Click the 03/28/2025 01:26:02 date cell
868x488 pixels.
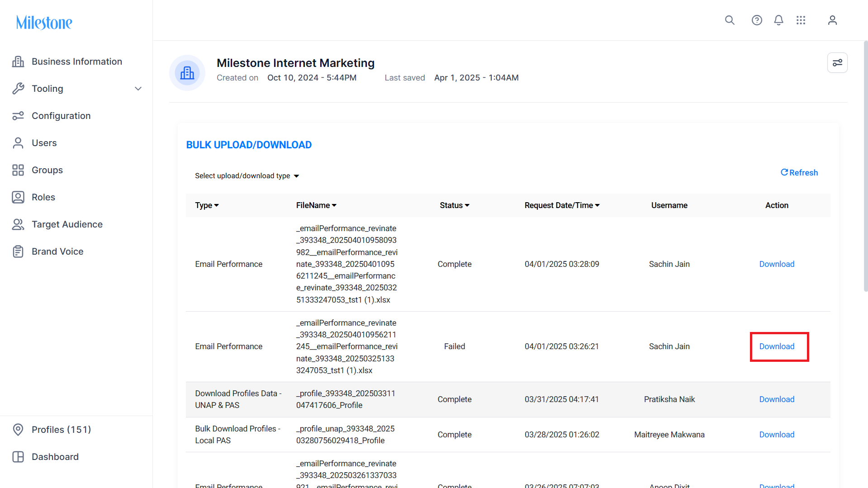(x=562, y=435)
